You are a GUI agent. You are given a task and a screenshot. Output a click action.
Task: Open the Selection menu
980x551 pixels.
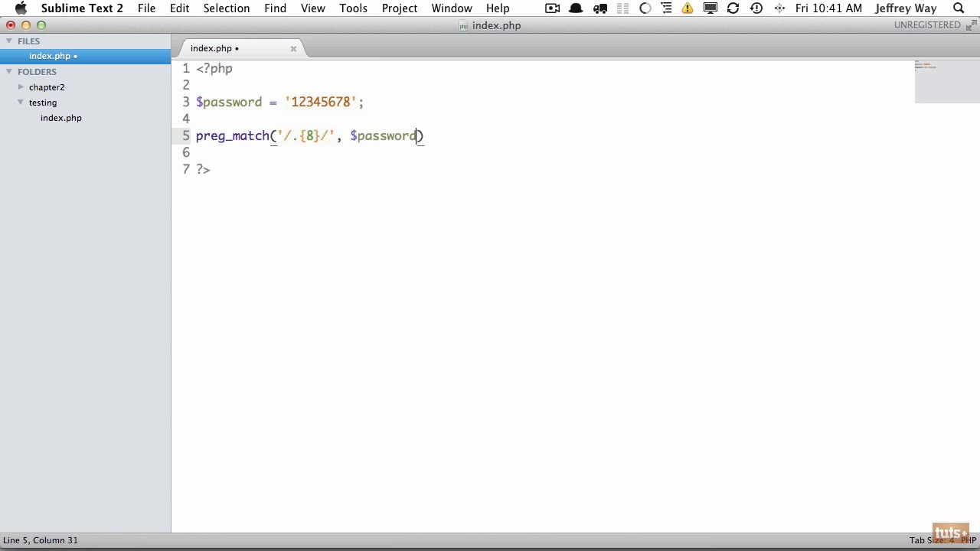coord(227,8)
